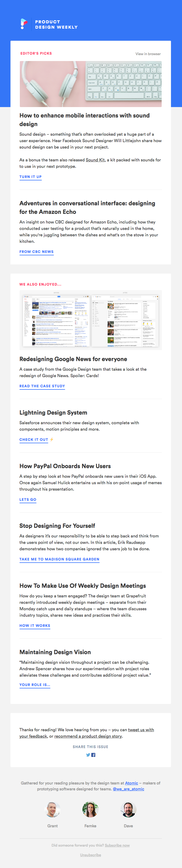
Task: Open Weekly Design Meetings article headline
Action: coord(83,586)
